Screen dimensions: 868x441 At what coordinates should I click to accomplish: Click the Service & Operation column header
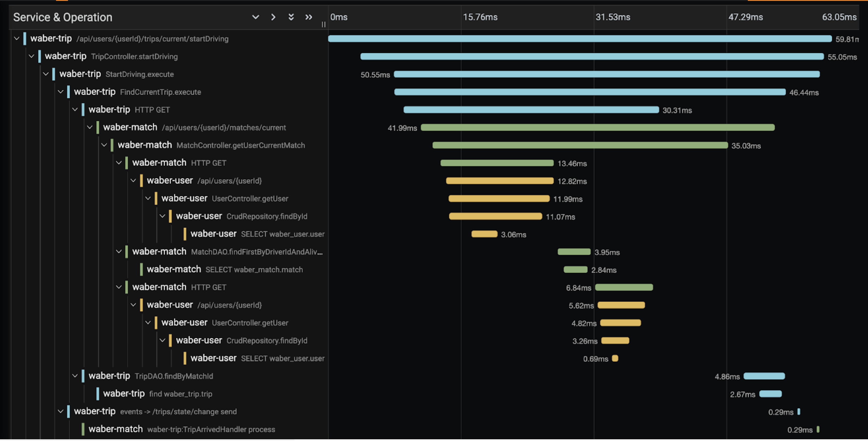pyautogui.click(x=63, y=17)
